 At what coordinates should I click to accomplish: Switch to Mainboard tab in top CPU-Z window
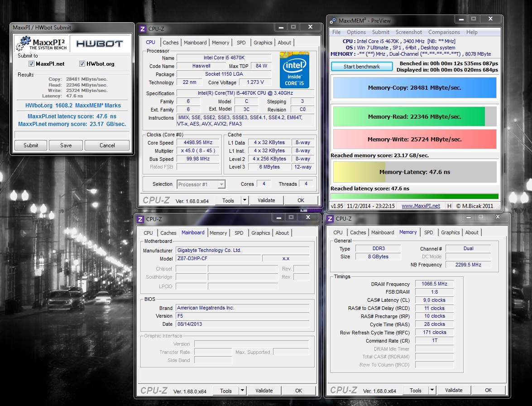click(x=195, y=43)
